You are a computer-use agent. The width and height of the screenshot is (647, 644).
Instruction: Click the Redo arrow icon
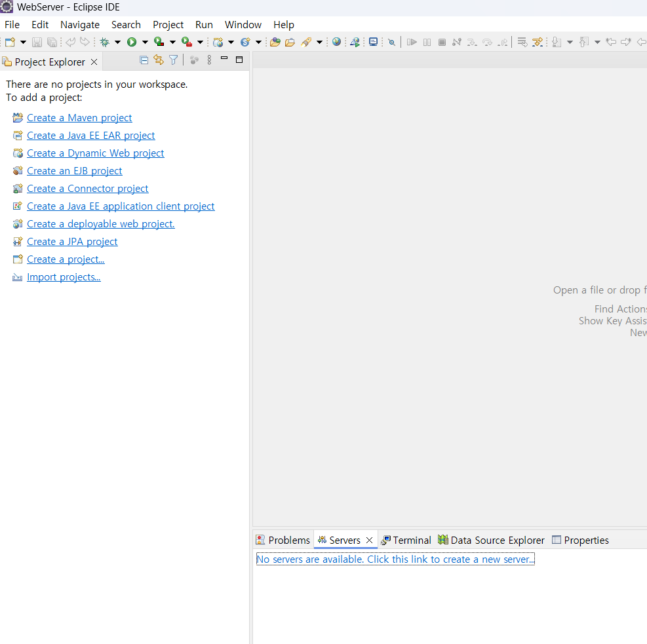pos(85,42)
